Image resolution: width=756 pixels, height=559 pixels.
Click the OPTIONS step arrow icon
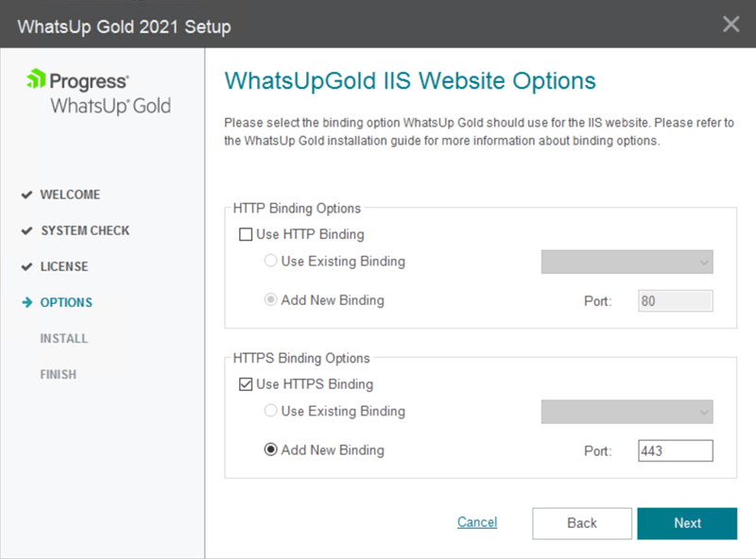coord(27,302)
